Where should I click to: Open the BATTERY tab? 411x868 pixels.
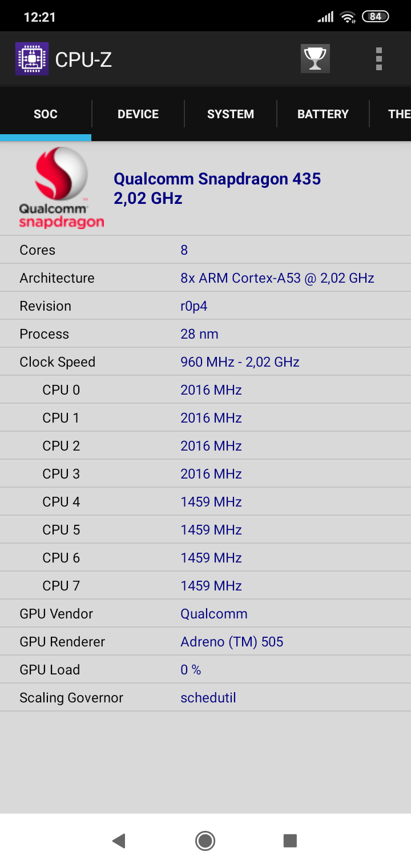point(323,114)
